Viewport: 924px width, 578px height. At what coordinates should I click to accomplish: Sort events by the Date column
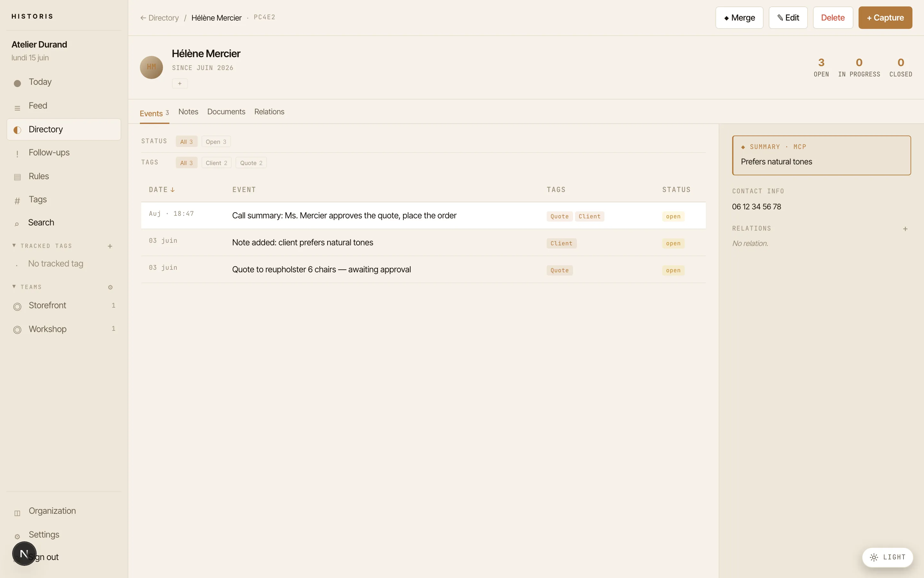162,189
